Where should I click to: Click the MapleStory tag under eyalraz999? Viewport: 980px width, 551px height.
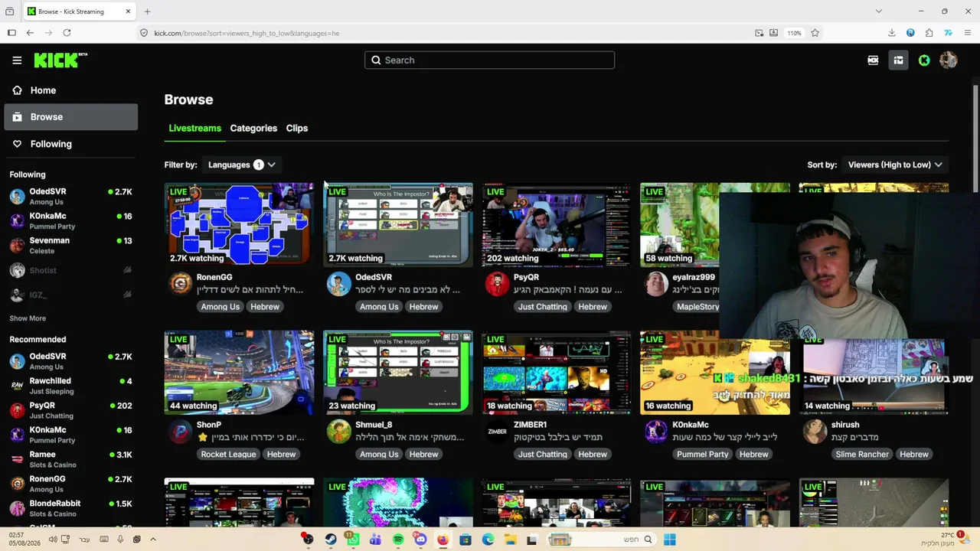pos(698,307)
